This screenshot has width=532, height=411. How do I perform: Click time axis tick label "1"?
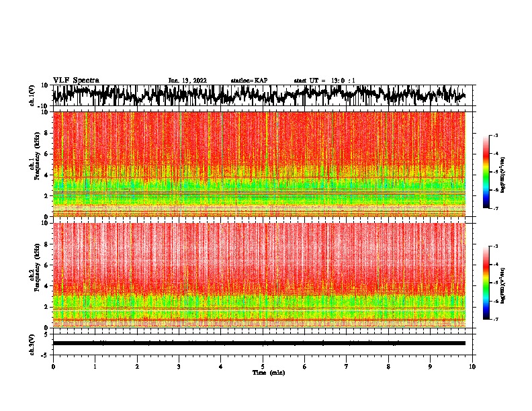coord(95,367)
